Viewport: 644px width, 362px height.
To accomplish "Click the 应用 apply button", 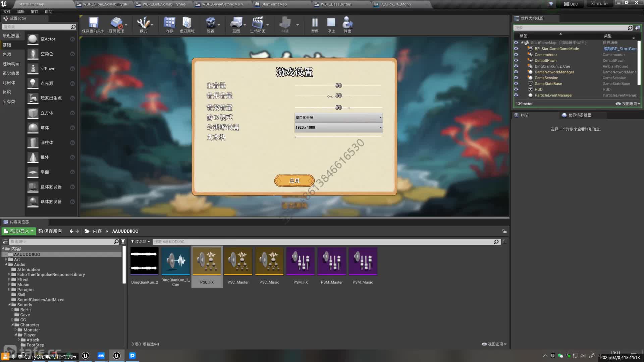I will coord(294,181).
